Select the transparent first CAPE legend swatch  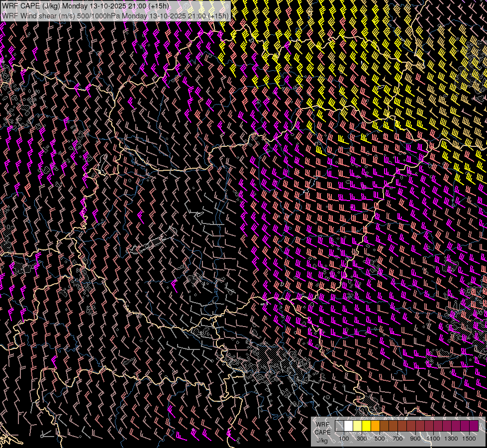[339, 426]
